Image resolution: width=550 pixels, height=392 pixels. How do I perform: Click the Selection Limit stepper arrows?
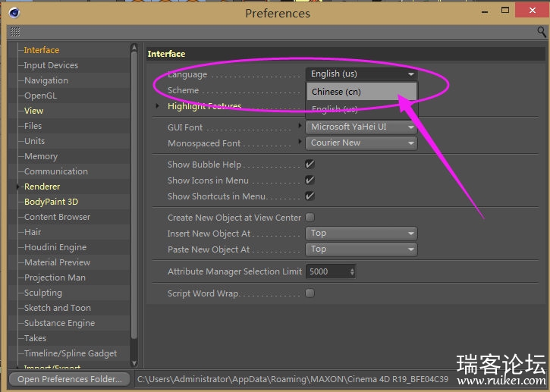tap(352, 271)
